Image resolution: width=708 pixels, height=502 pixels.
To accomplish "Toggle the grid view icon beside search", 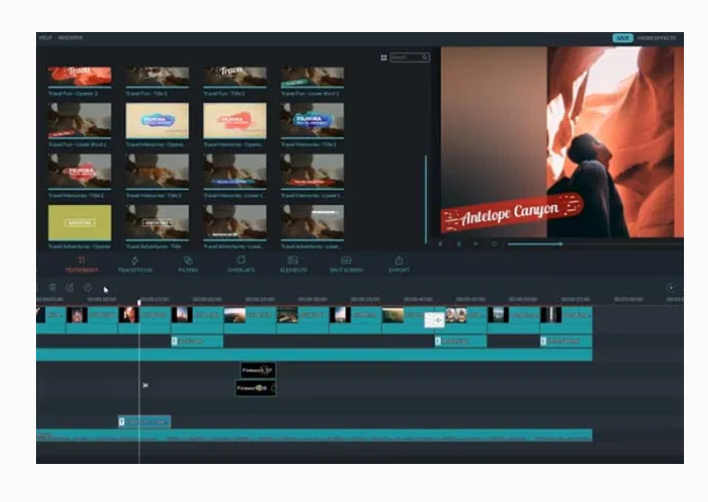I will (384, 57).
